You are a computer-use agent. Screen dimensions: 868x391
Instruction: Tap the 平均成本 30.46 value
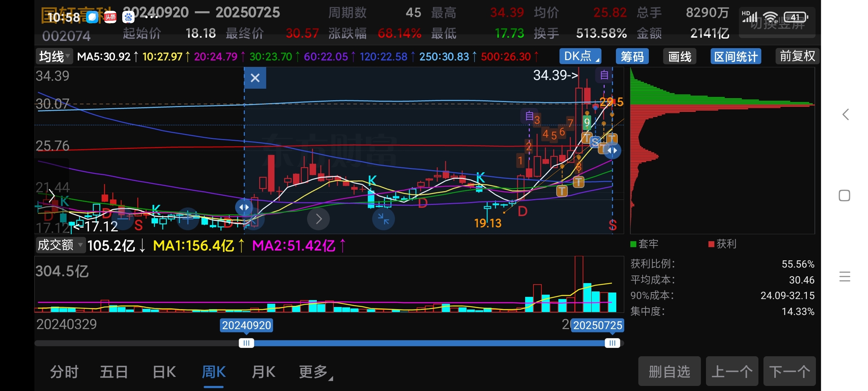[802, 280]
